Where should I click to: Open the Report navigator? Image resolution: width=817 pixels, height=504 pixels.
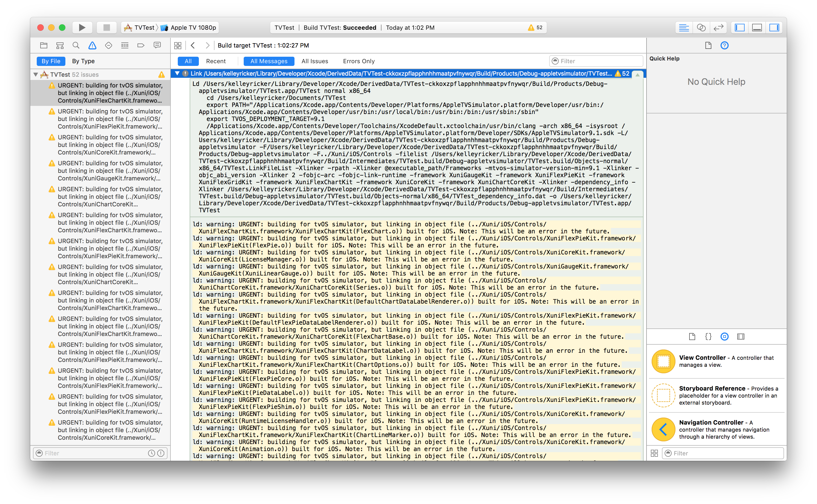[x=157, y=45]
